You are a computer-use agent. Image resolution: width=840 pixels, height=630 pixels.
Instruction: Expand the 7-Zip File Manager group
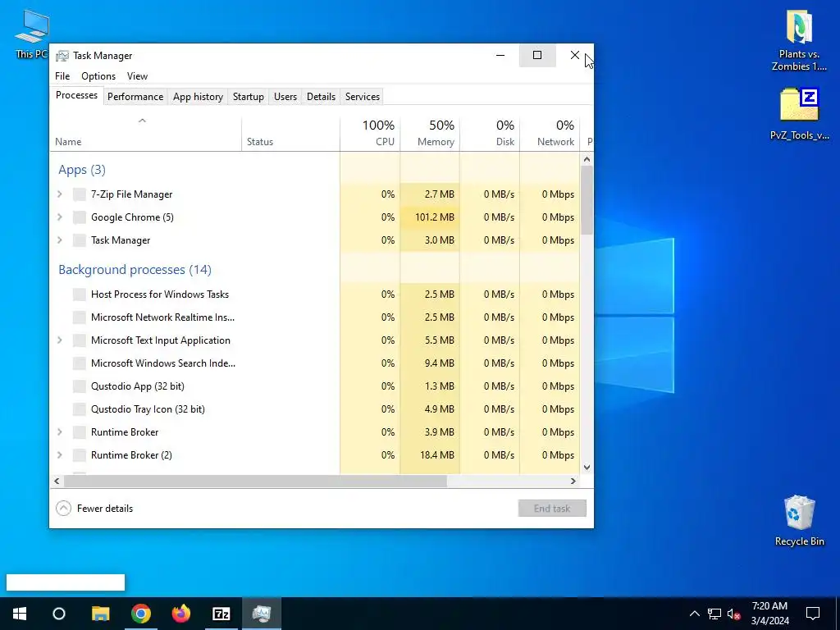pos(60,194)
